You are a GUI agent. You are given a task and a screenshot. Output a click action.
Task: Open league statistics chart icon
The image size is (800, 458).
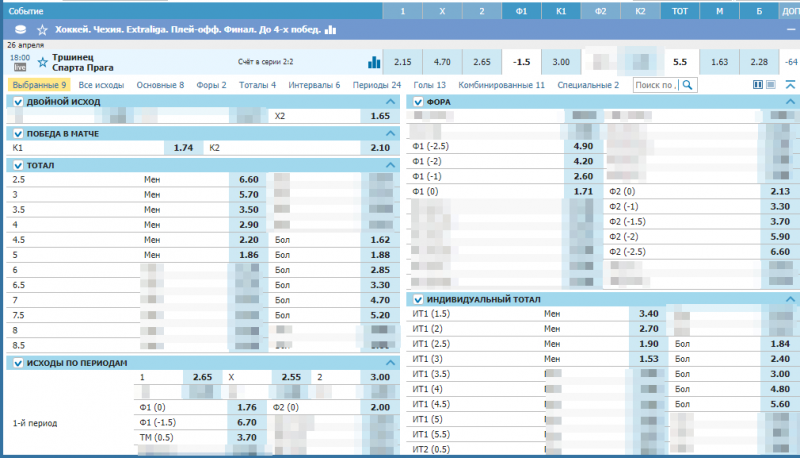329,31
